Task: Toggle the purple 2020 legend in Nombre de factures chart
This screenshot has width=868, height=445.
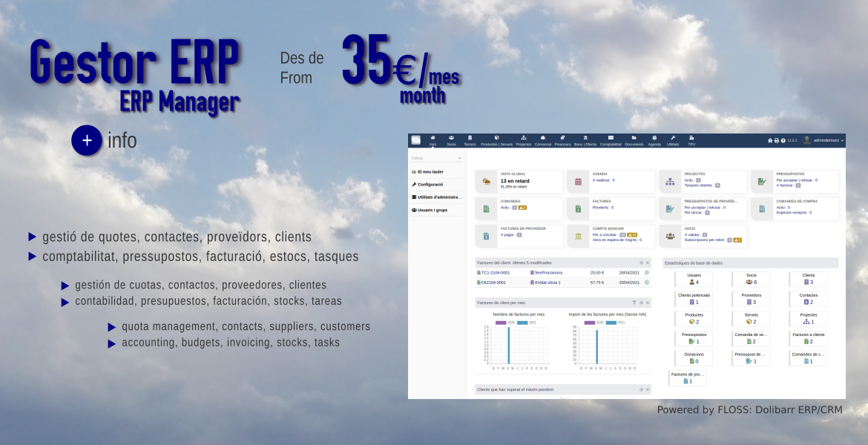Action: point(501,323)
